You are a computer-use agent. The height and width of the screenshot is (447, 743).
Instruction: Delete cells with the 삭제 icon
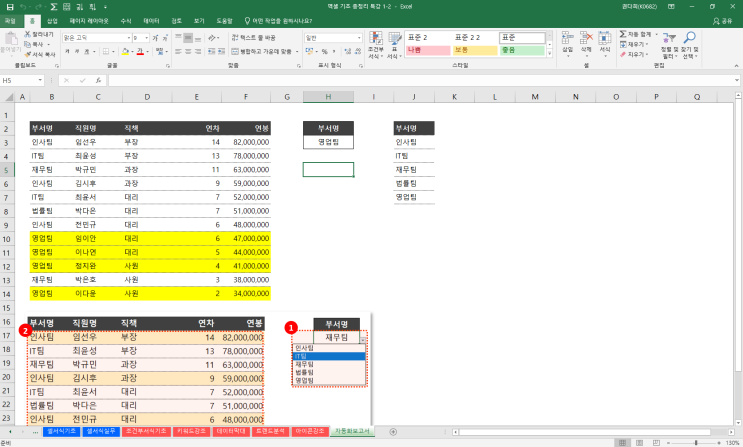tap(586, 45)
